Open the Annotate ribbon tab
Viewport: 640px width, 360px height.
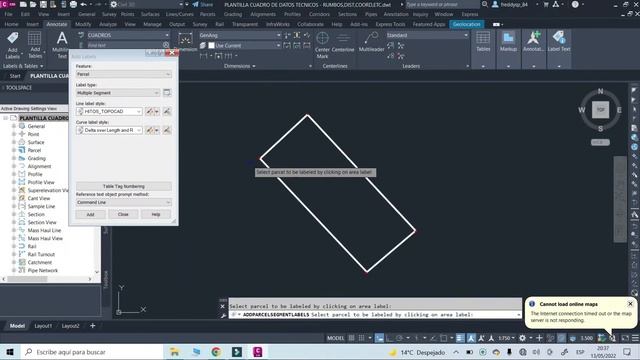coord(57,24)
